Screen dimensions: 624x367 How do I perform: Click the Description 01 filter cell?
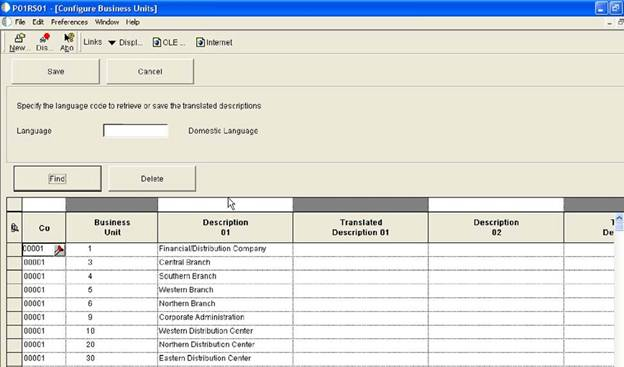click(225, 204)
